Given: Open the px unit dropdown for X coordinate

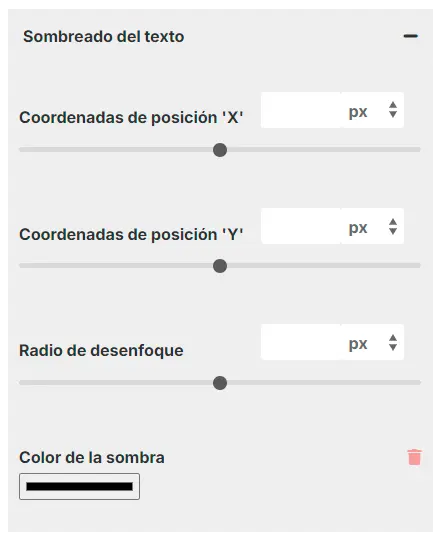Looking at the screenshot, I should coord(372,110).
